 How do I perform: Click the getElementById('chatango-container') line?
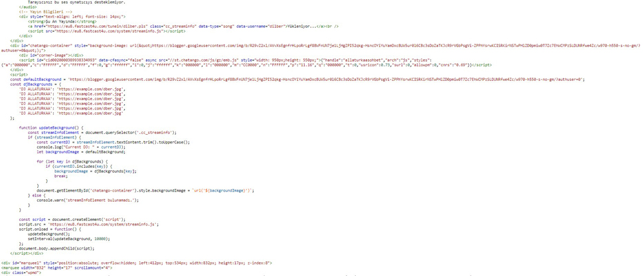tap(146, 190)
